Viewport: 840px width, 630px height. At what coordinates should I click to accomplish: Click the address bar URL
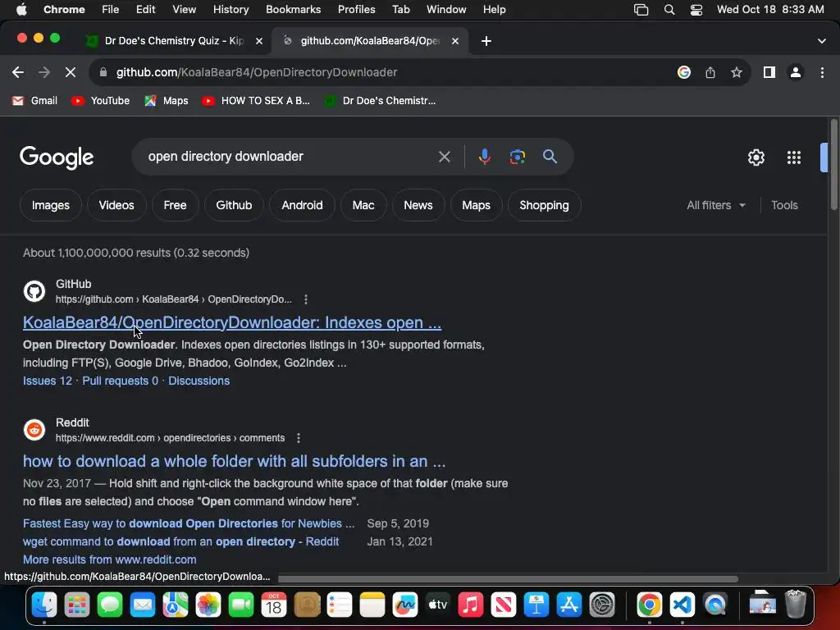[257, 72]
